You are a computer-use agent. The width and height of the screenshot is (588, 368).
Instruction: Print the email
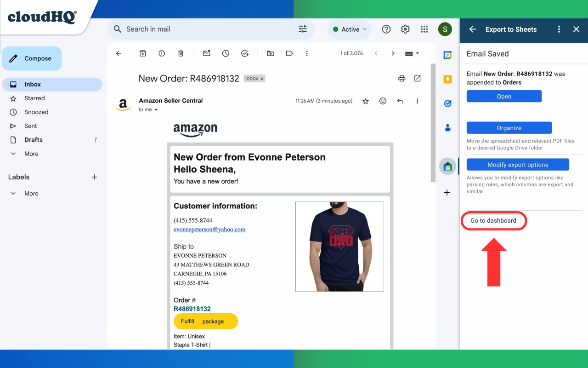401,78
